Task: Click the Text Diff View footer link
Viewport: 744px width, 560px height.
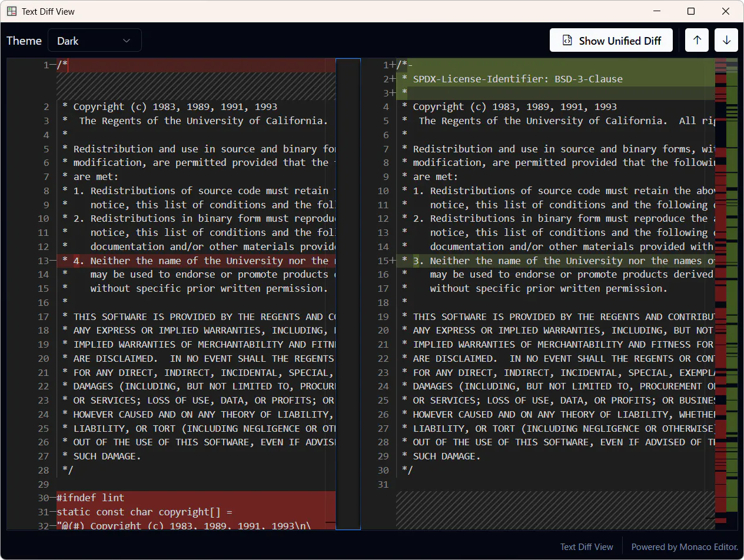Action: click(586, 546)
